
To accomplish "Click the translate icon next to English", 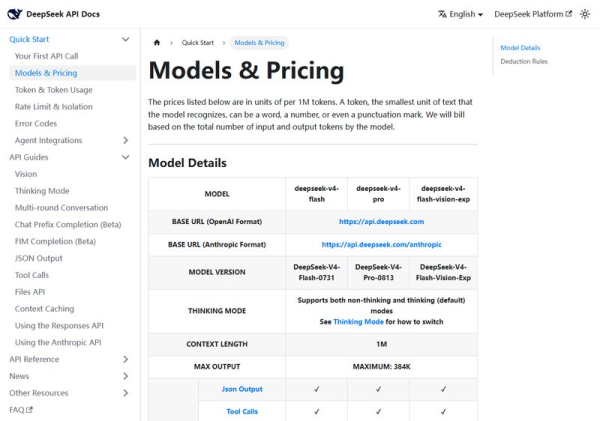I will click(x=442, y=14).
